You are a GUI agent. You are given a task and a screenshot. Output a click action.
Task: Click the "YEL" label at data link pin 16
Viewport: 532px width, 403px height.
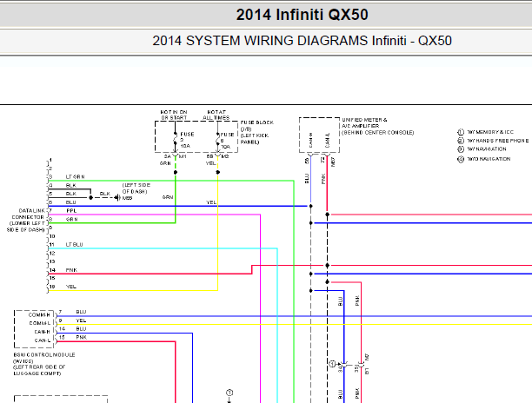point(71,287)
